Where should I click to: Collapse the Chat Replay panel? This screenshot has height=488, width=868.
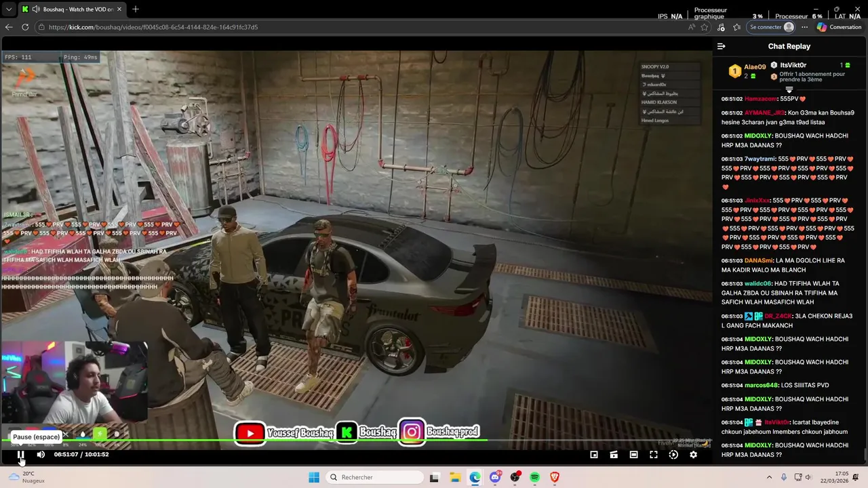tap(721, 46)
